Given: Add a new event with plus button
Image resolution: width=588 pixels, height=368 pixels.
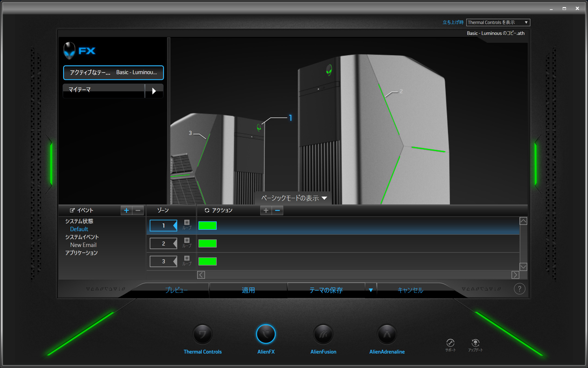Looking at the screenshot, I should 126,210.
